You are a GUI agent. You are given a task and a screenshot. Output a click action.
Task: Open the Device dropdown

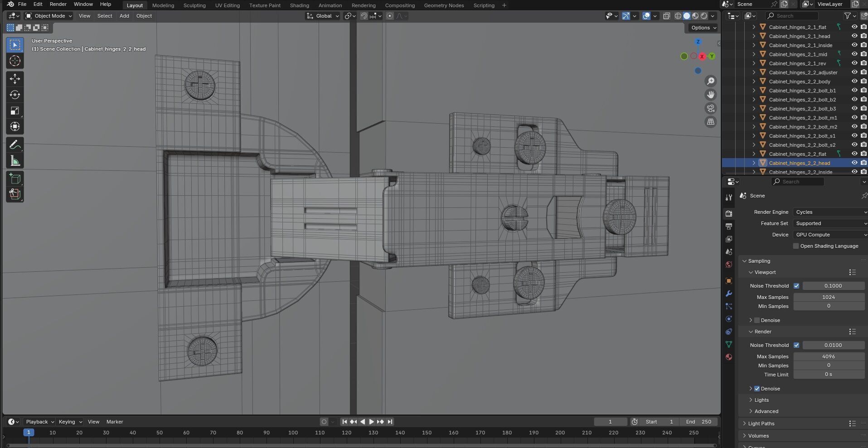[830, 235]
